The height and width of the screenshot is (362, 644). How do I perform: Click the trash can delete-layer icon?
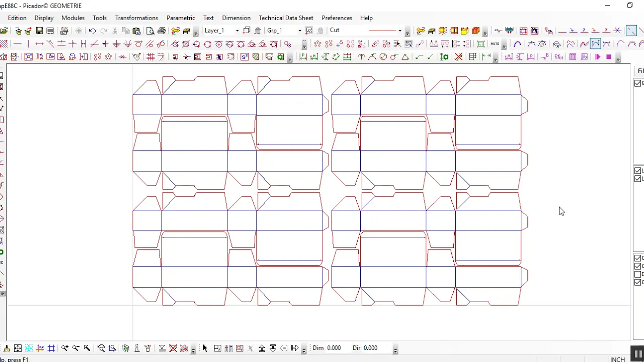258,31
